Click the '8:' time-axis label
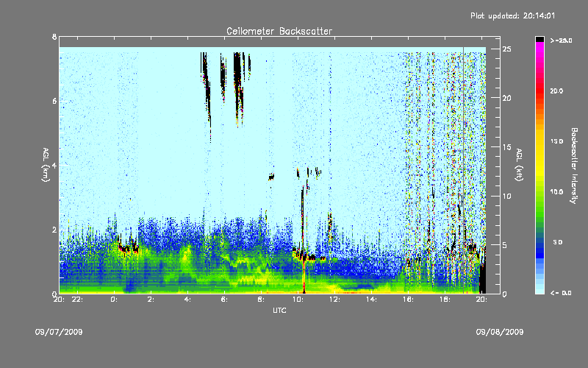588x368 pixels. [x=262, y=300]
